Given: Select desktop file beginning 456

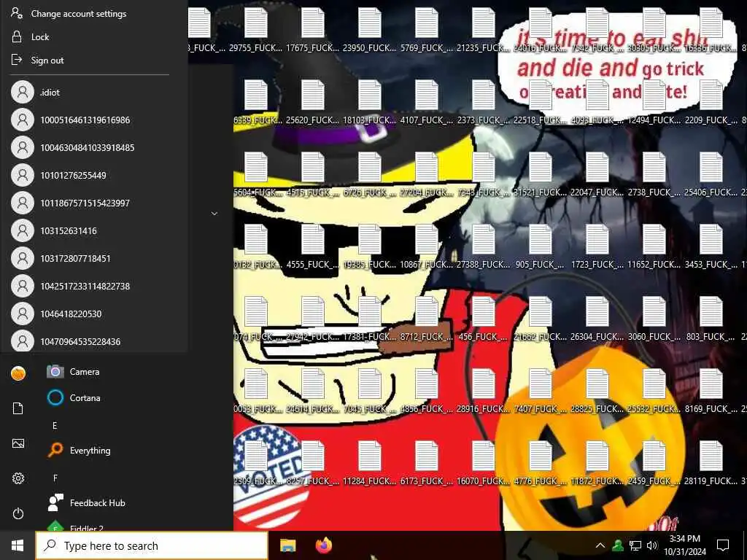Looking at the screenshot, I should (483, 319).
